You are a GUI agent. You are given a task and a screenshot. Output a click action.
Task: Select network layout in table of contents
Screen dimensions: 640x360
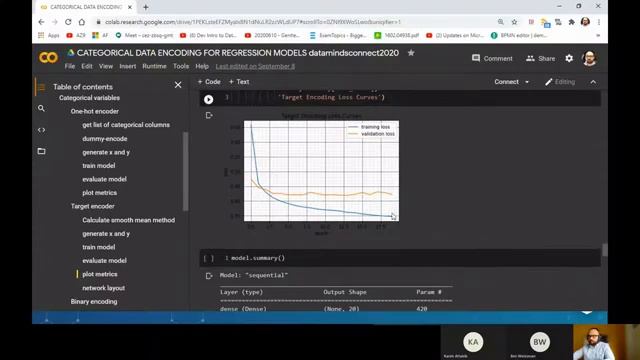[x=104, y=288]
